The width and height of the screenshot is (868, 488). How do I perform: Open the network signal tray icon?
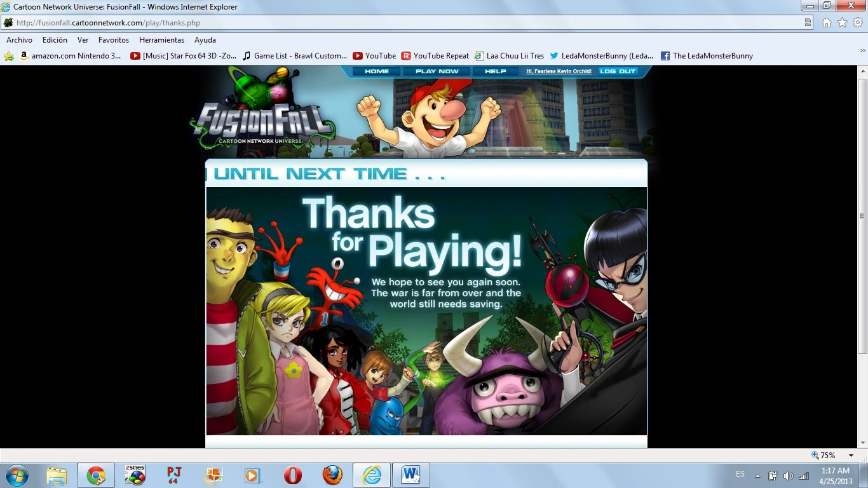point(804,475)
